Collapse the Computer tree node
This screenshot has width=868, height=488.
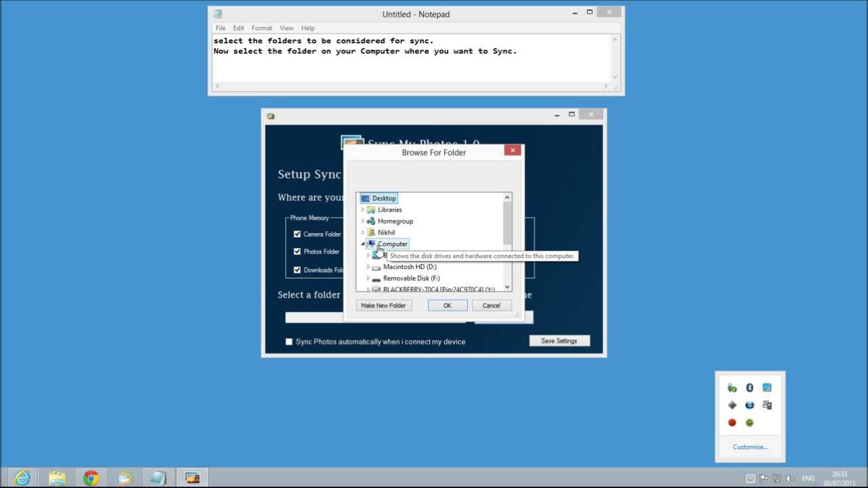pos(363,244)
